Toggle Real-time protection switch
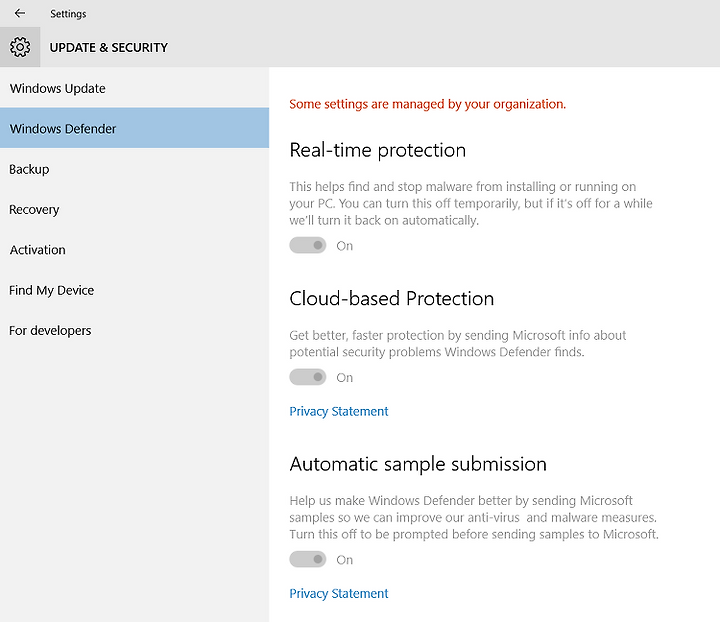 (308, 245)
